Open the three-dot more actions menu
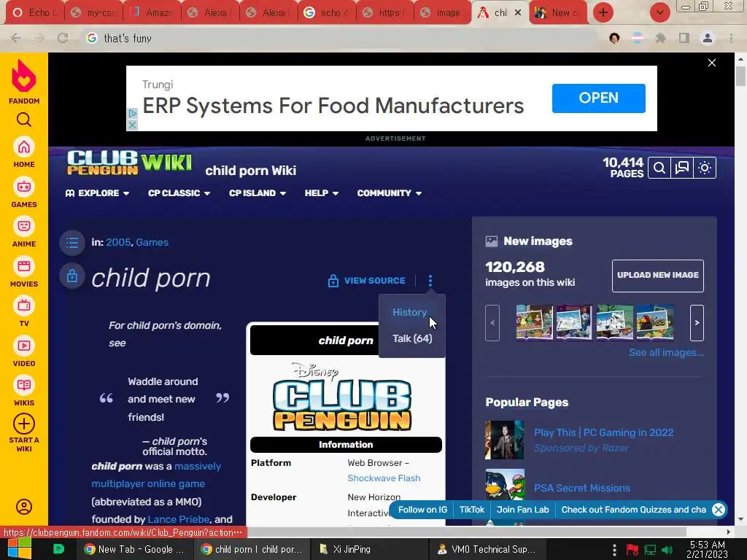Image resolution: width=747 pixels, height=560 pixels. point(430,281)
